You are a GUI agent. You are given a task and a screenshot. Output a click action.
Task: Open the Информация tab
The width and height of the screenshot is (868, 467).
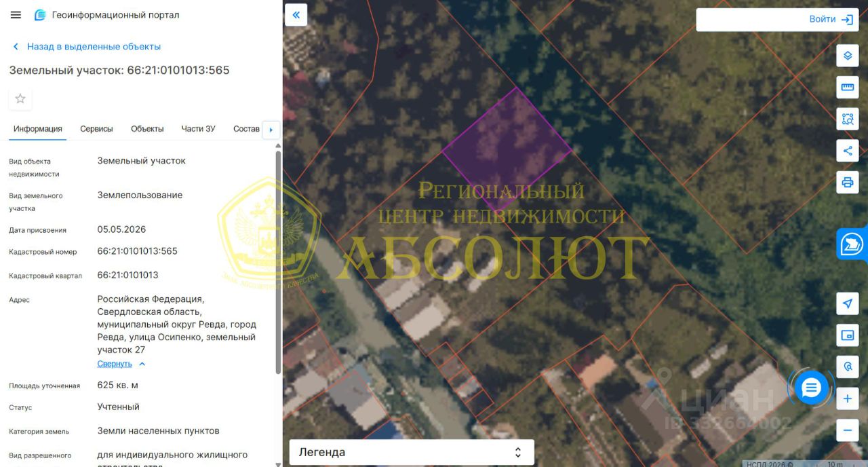point(38,129)
